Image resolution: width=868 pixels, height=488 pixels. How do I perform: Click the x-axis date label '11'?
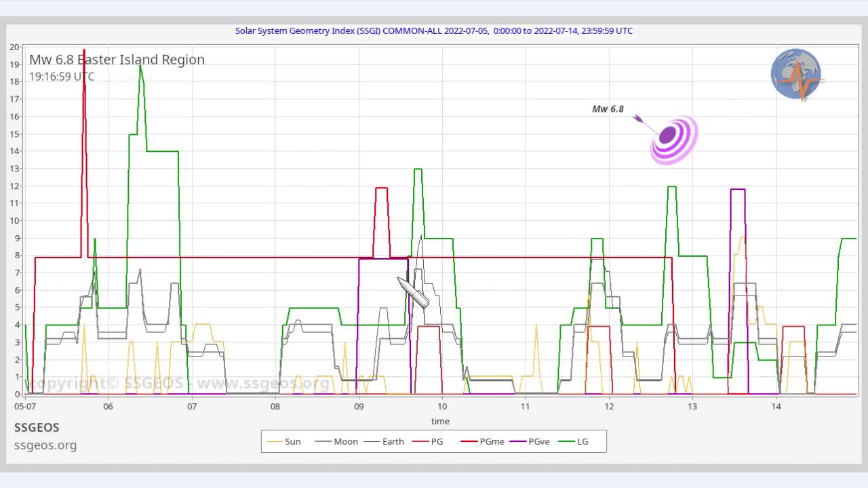tap(526, 406)
